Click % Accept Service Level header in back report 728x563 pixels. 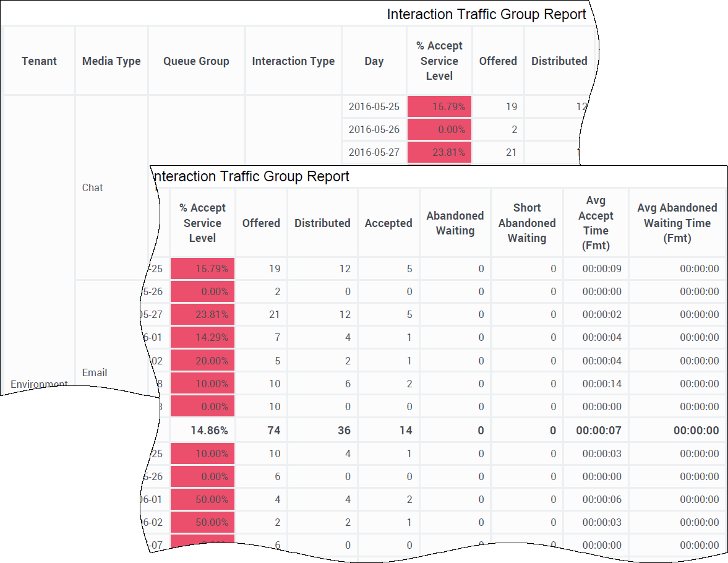pyautogui.click(x=439, y=61)
